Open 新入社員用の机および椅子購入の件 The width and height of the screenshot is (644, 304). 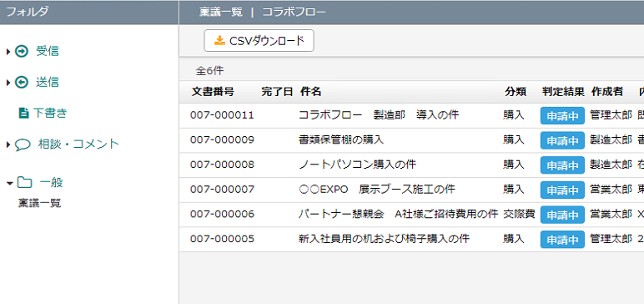pos(384,239)
